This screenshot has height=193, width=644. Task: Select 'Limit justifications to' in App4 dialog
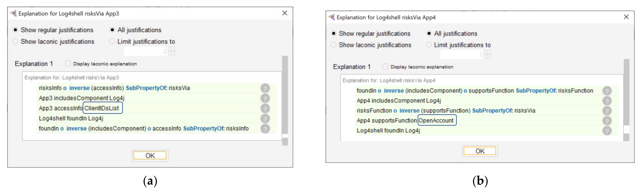click(429, 45)
